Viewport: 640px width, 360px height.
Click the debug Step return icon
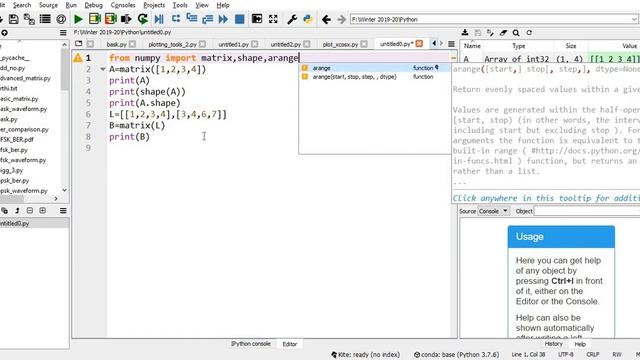[x=207, y=19]
